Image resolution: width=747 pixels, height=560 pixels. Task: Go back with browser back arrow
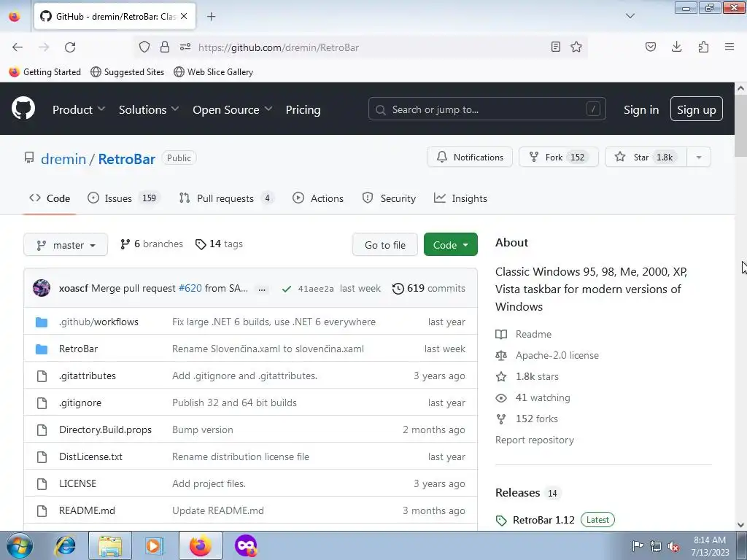(x=18, y=47)
